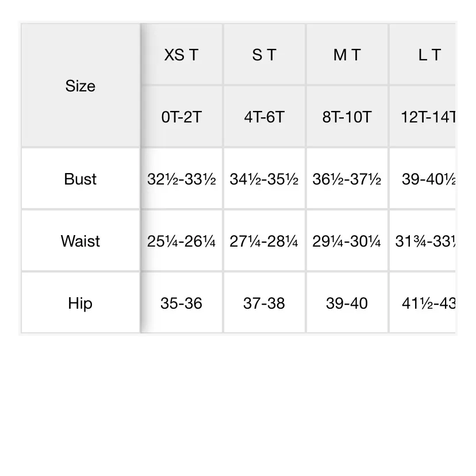Click the S T size header
Screen dimensions: 476x476
click(x=264, y=55)
